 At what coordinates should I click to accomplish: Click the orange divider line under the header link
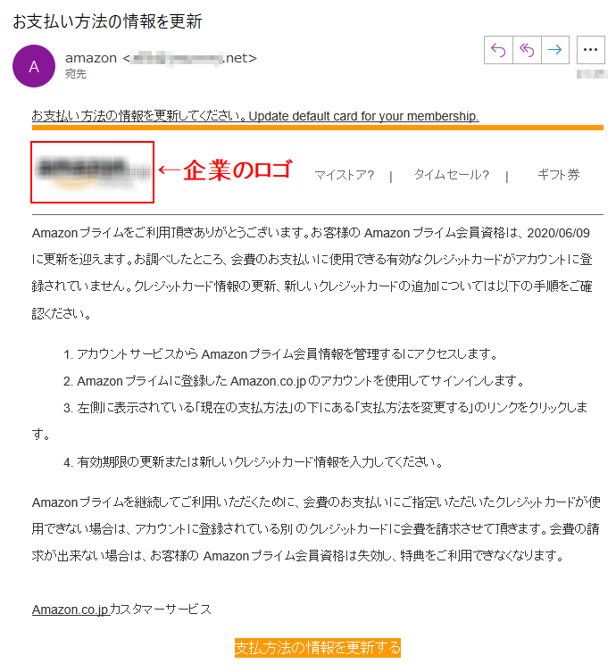coord(317,128)
